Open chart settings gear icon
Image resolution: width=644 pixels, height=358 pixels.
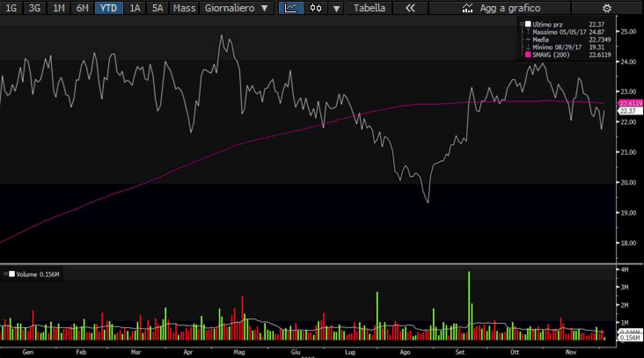[607, 8]
